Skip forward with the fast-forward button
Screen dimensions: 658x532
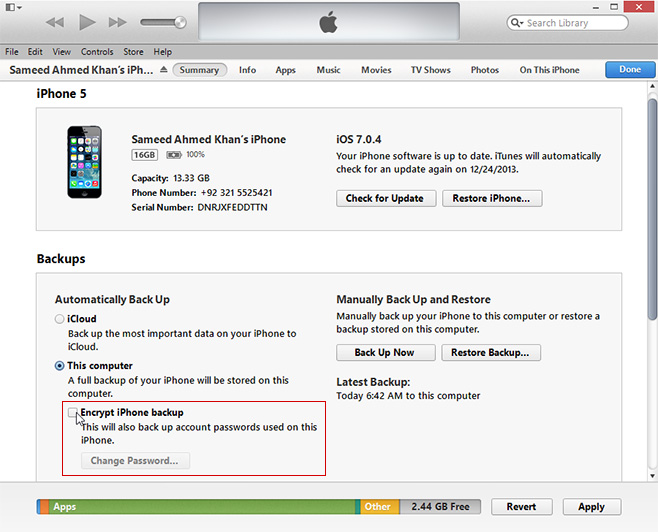118,22
